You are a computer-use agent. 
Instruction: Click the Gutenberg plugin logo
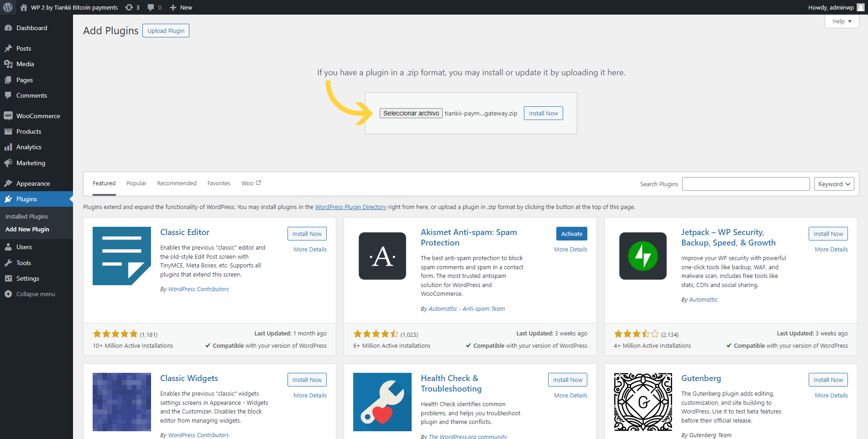(x=643, y=402)
